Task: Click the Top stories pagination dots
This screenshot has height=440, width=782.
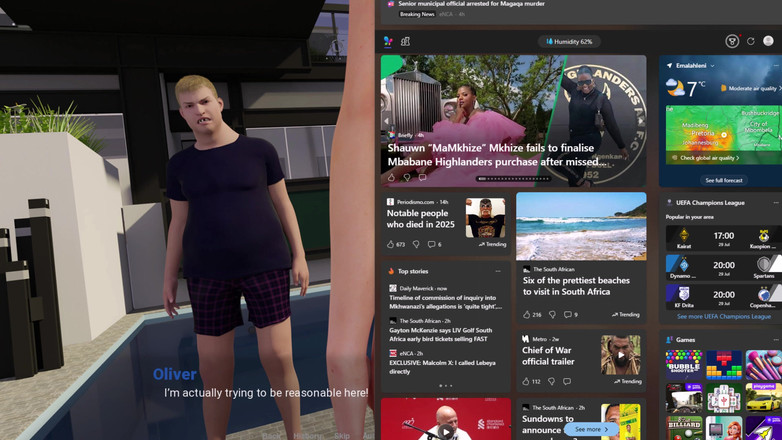Action: pos(445,386)
